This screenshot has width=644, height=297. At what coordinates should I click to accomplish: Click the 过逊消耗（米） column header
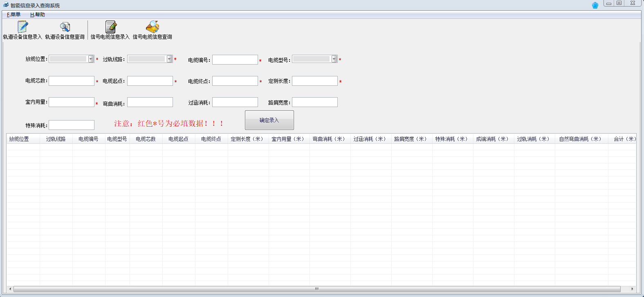(x=371, y=139)
